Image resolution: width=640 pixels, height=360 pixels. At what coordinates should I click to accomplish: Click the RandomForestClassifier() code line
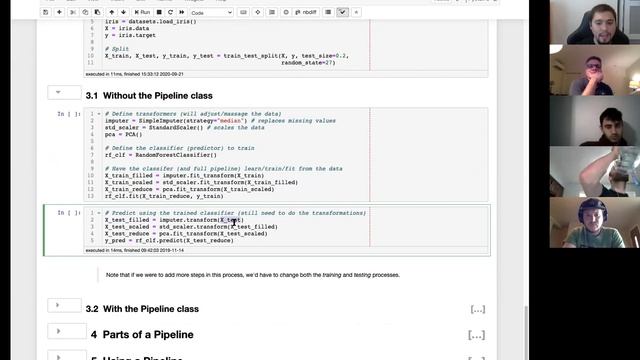click(161, 155)
